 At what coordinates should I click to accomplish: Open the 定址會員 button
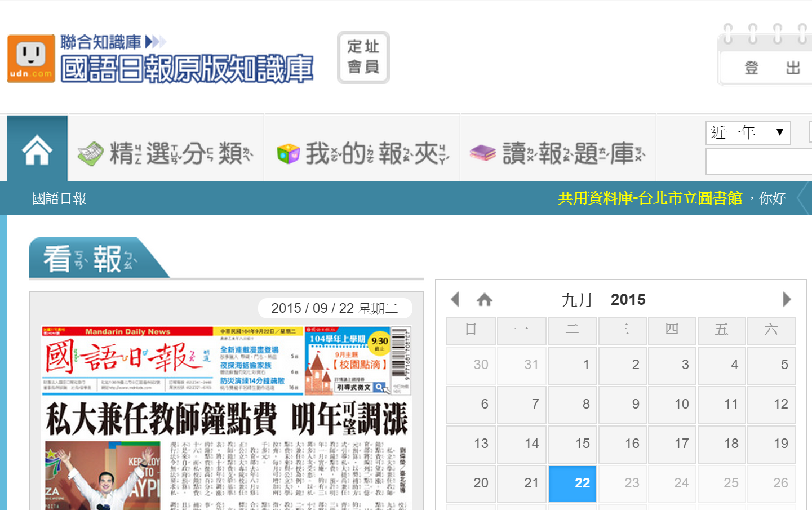tap(363, 57)
